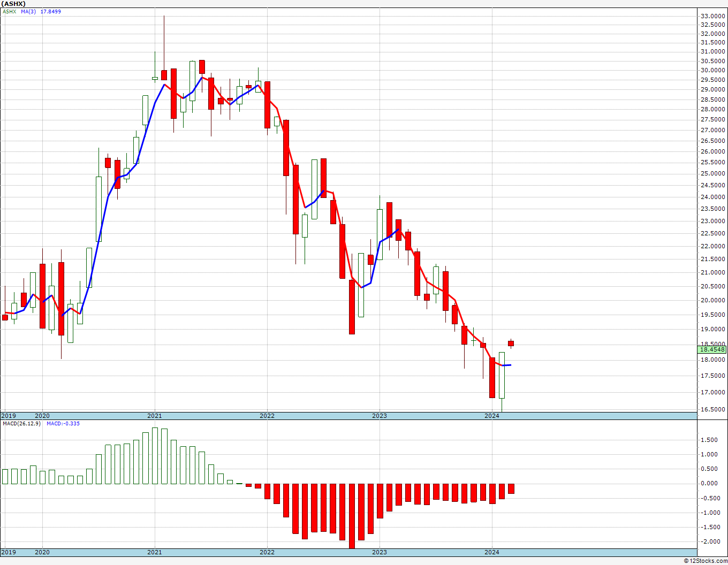This screenshot has width=728, height=565.
Task: Select the 28.0000 price axis label
Action: (x=713, y=109)
